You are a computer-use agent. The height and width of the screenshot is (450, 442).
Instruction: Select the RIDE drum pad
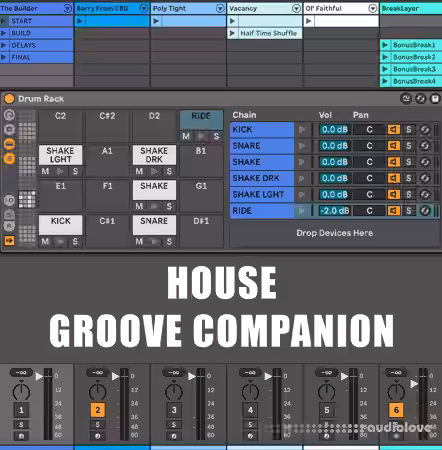(x=201, y=120)
